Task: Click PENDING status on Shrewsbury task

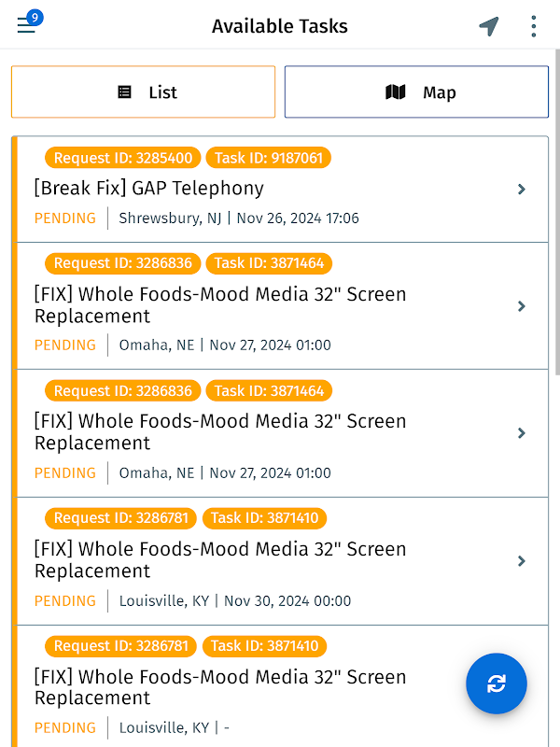Action: coord(65,218)
